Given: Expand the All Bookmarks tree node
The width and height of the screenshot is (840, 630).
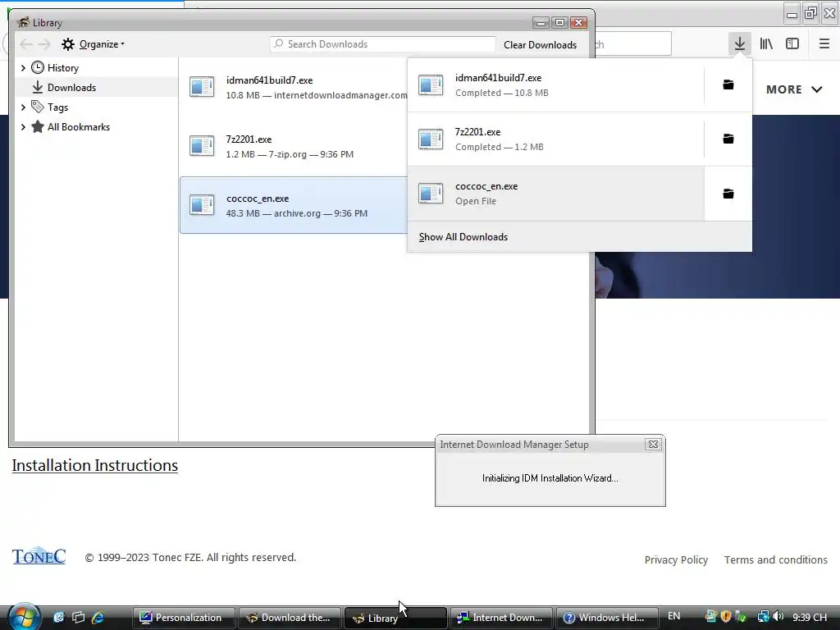Looking at the screenshot, I should click(23, 127).
